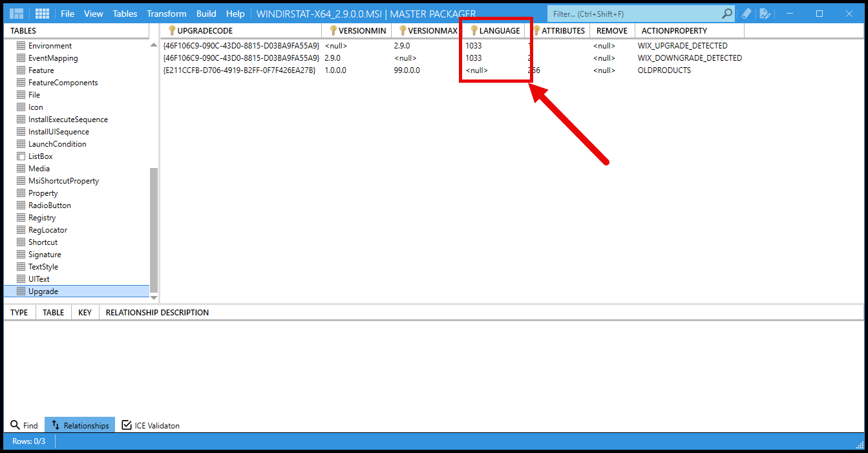Image resolution: width=868 pixels, height=453 pixels.
Task: Click the Environment table grid icon
Action: (x=21, y=46)
